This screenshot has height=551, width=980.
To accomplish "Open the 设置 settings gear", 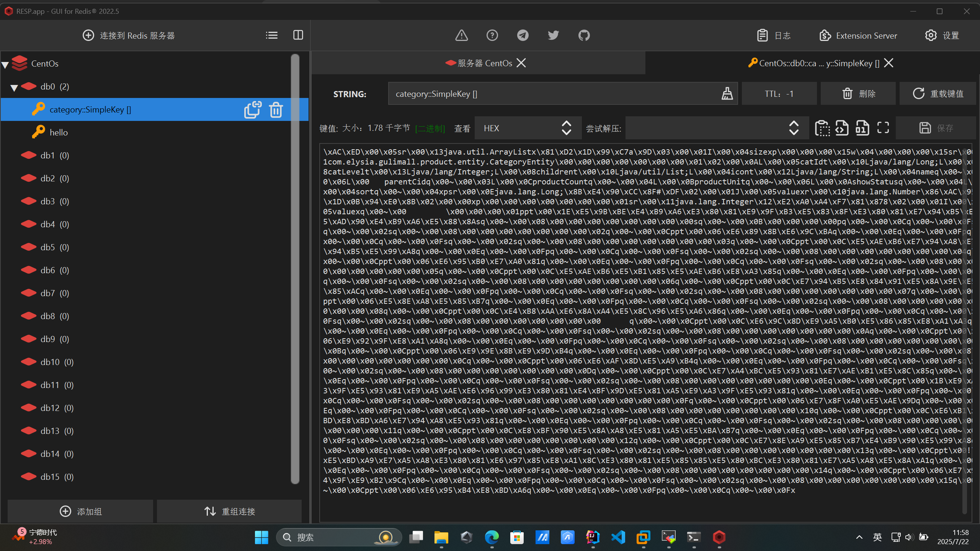I will (942, 36).
